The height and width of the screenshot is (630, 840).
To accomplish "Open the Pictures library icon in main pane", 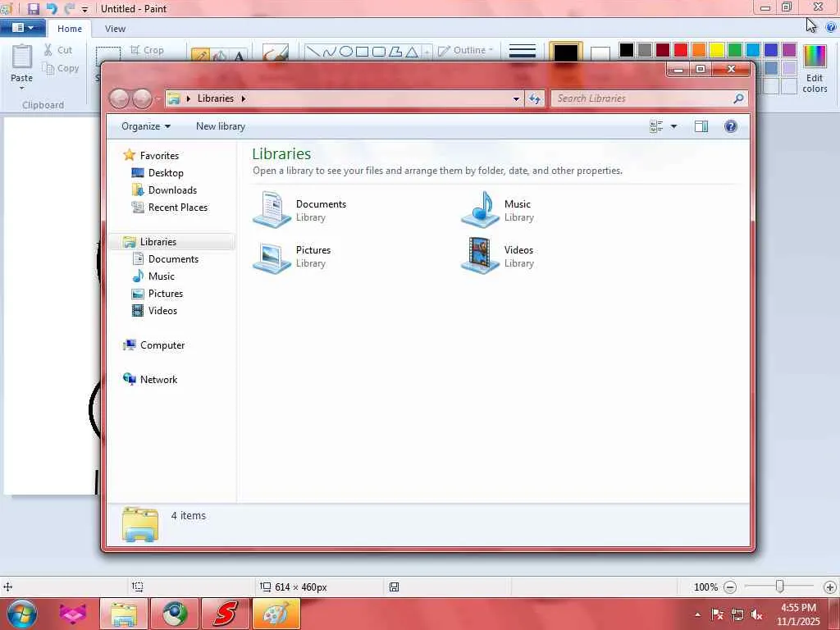I will point(272,256).
